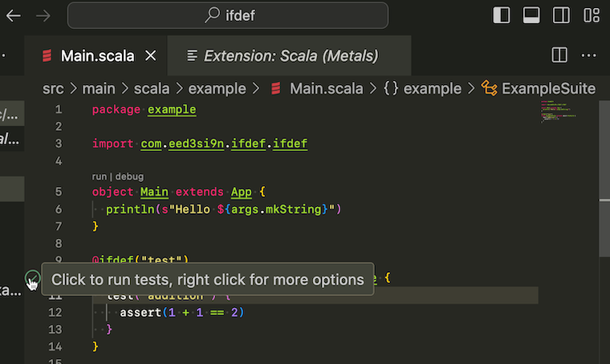
Task: Select the Main.scala editor tab
Action: (96, 56)
